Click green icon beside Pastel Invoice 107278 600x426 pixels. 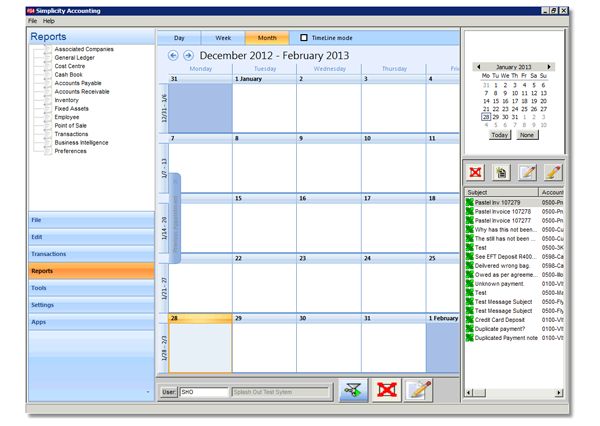pyautogui.click(x=470, y=211)
